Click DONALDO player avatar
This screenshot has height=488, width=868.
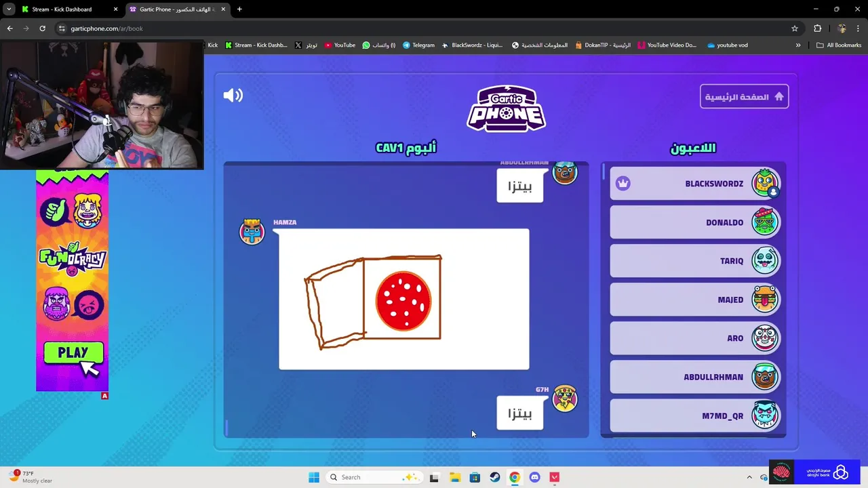click(x=765, y=222)
